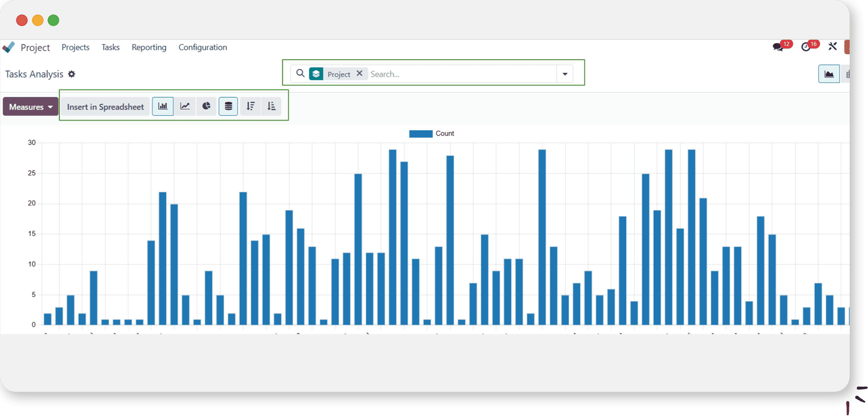Open Tasks Analysis gear settings
Screen dimensions: 868x416
[71, 74]
